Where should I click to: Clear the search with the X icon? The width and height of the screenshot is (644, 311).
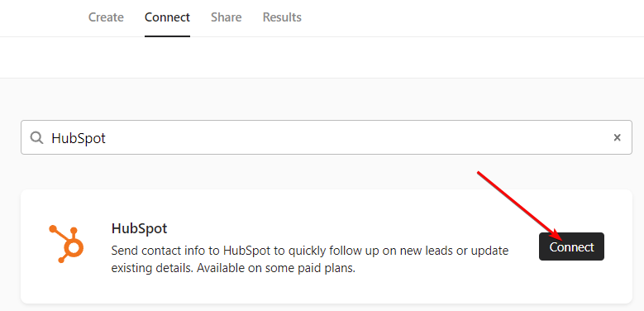(617, 137)
